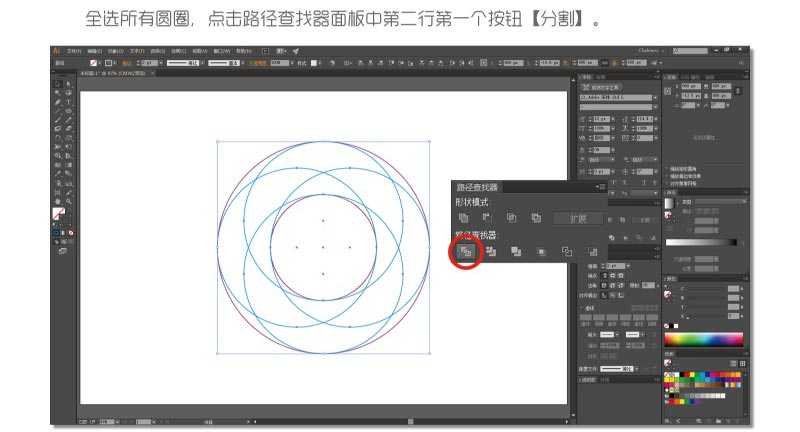800x432 pixels.
Task: Click the fill and stroke indicator in toolbox
Action: tap(59, 214)
